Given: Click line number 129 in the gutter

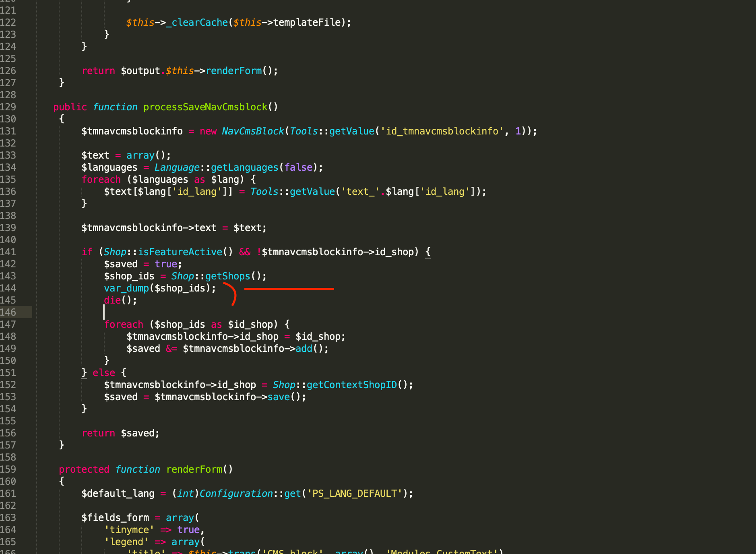Looking at the screenshot, I should pyautogui.click(x=8, y=107).
